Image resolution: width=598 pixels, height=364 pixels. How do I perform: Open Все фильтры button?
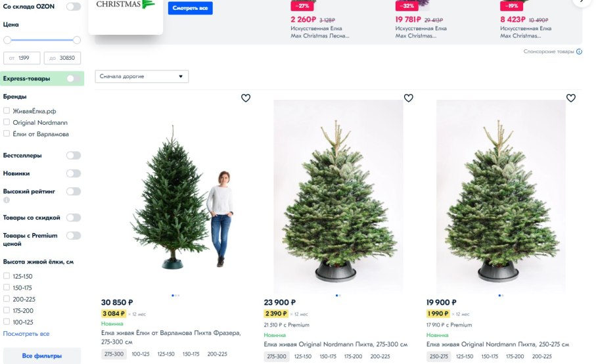(42, 355)
